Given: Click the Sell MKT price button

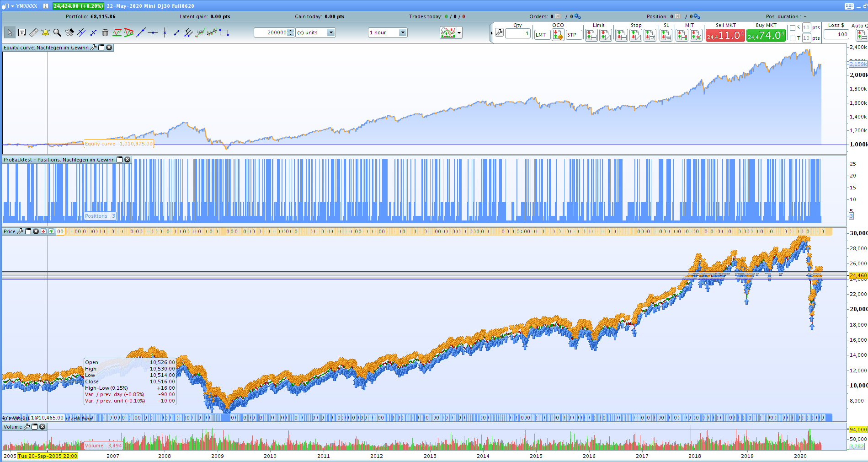Looking at the screenshot, I should click(725, 35).
